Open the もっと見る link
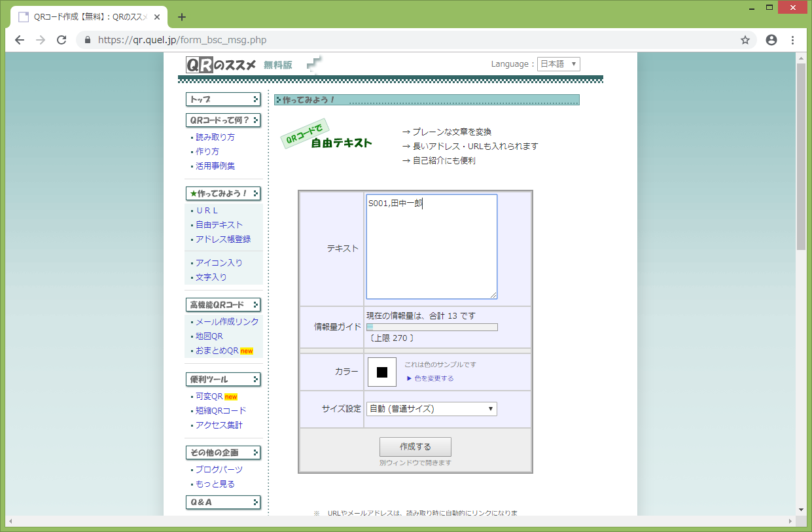 click(215, 484)
